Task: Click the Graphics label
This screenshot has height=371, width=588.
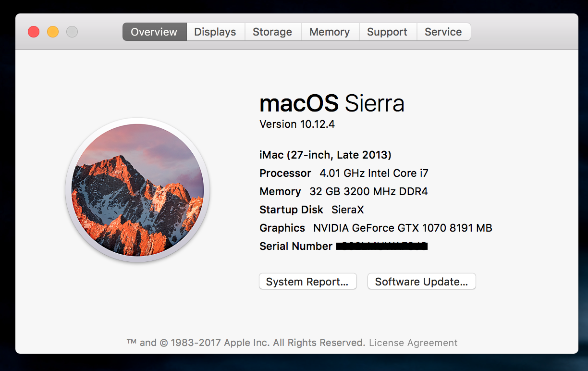Action: coord(282,228)
